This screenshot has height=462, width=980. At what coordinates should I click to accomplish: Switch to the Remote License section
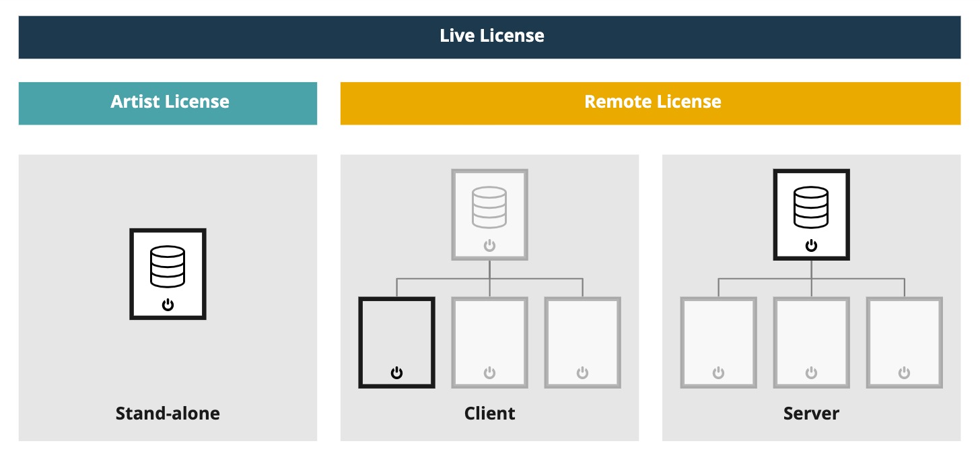click(651, 102)
